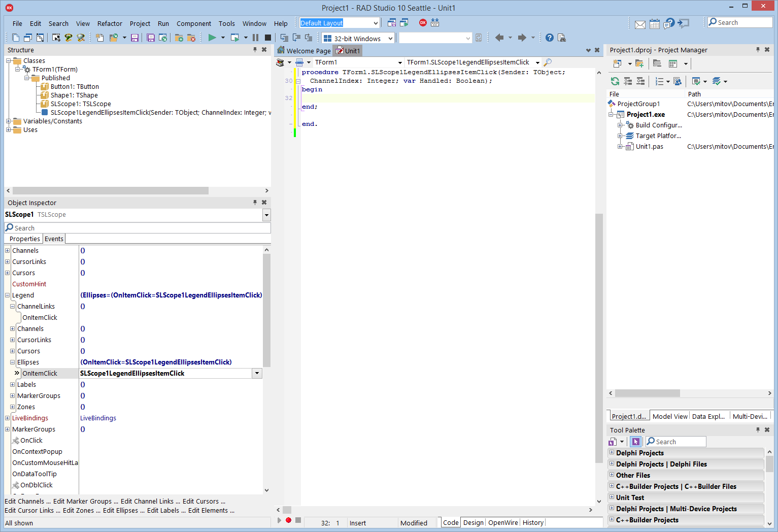Switch to the Events tab in Object Inspector
This screenshot has height=532, width=778.
coord(54,239)
